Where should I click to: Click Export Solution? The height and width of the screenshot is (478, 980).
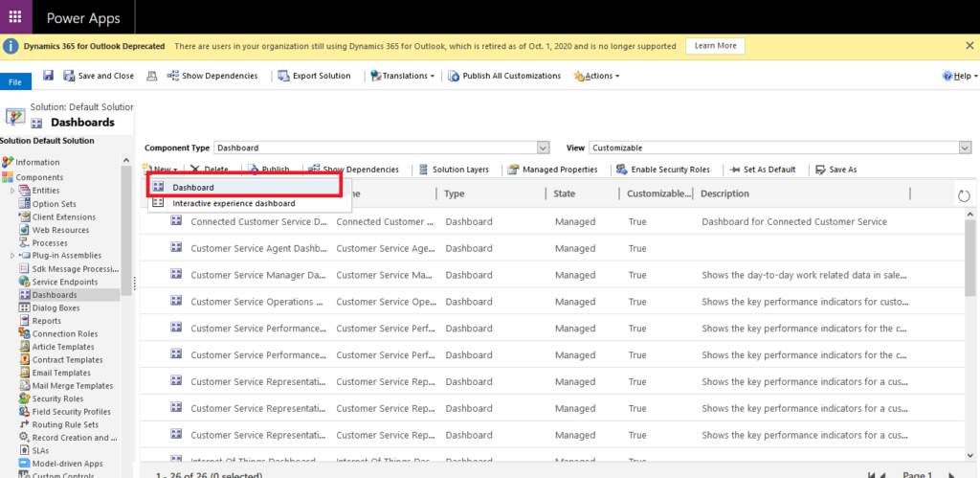314,76
